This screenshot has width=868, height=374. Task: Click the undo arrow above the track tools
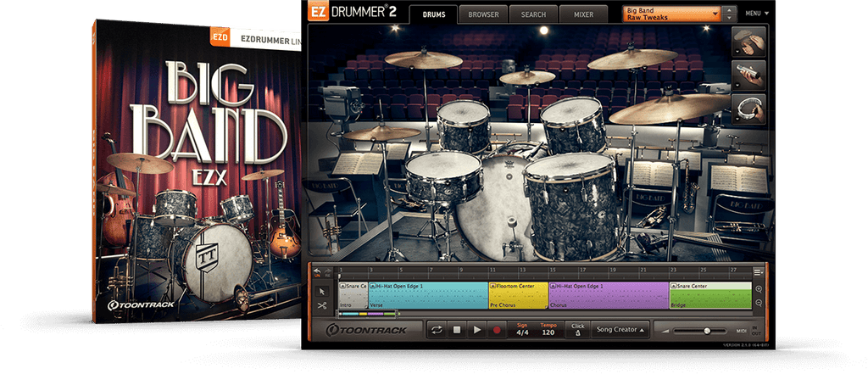317,271
